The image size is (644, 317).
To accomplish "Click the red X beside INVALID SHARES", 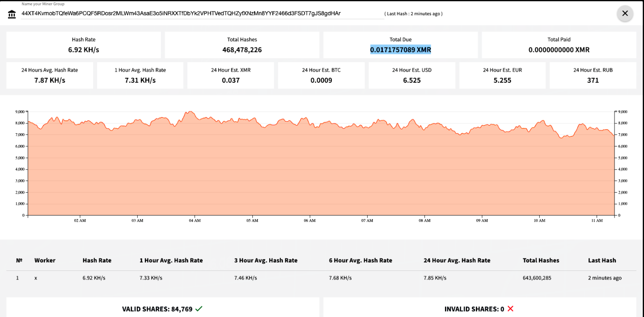I will click(509, 309).
